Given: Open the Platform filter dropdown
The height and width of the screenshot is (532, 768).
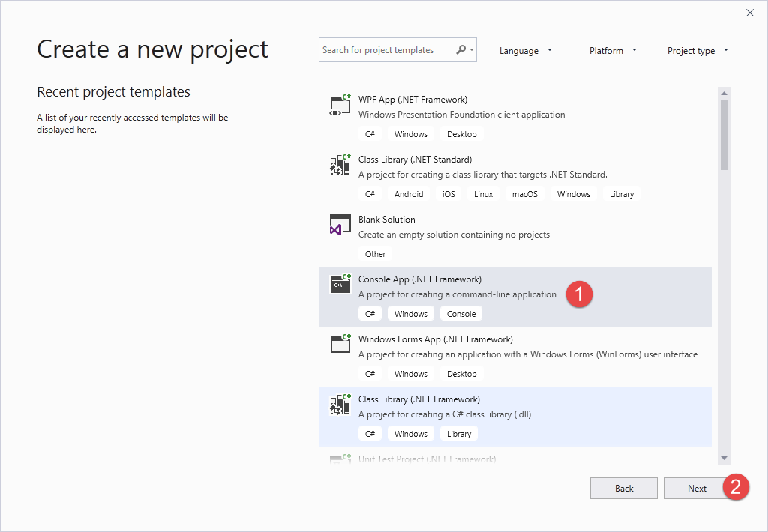Looking at the screenshot, I should [x=613, y=50].
